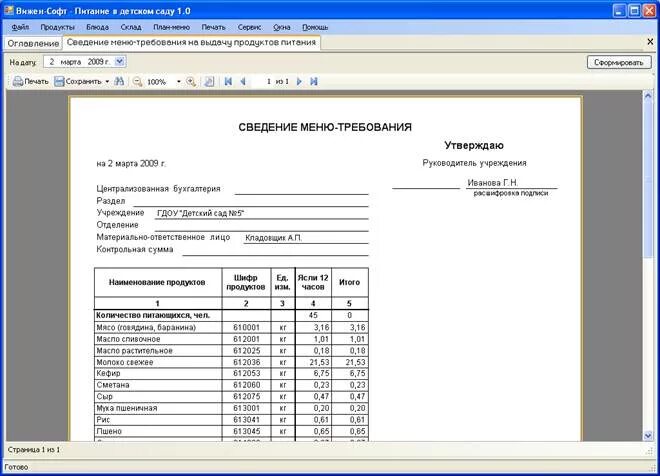The image size is (660, 476).
Task: Click the Готово status bar text
Action: pos(16,467)
